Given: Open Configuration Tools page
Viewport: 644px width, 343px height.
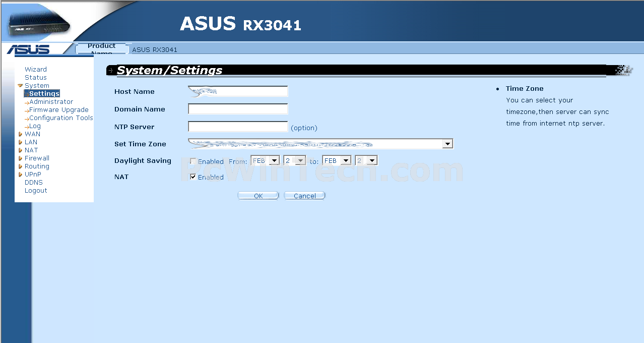Looking at the screenshot, I should 61,118.
